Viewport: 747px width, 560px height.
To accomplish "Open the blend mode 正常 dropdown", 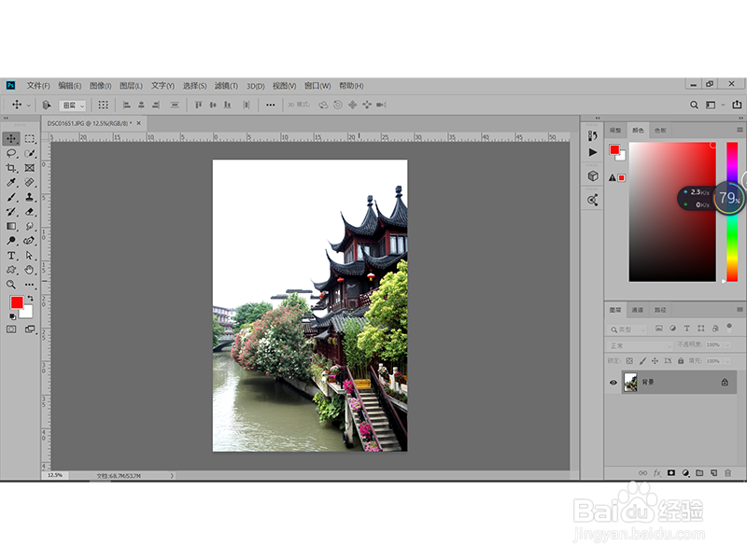I will click(640, 345).
